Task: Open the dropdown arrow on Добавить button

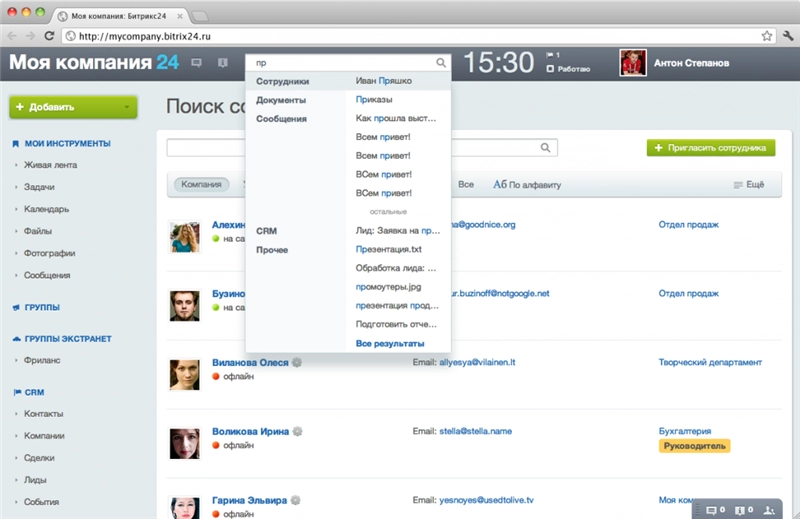Action: [x=127, y=106]
